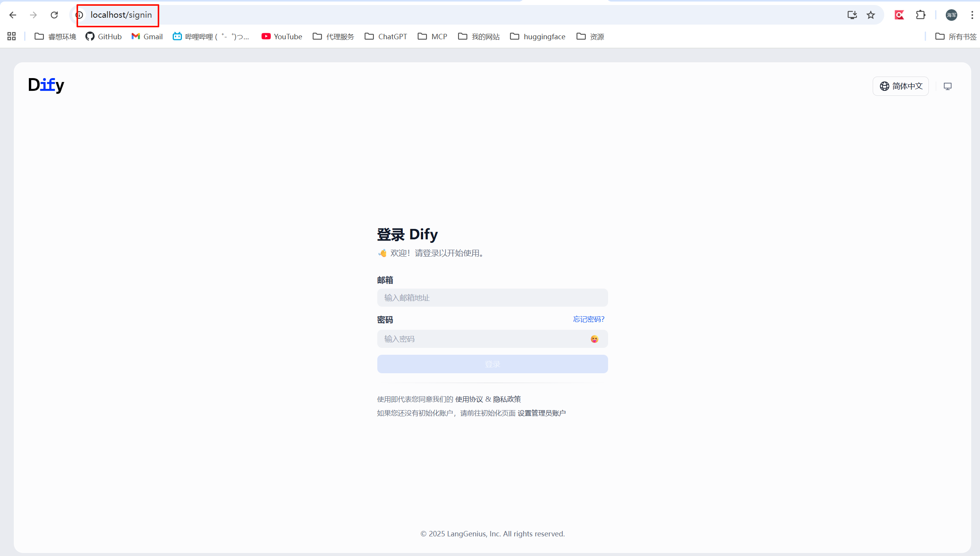Open the Chrome three-dot menu
The image size is (980, 556).
(972, 15)
